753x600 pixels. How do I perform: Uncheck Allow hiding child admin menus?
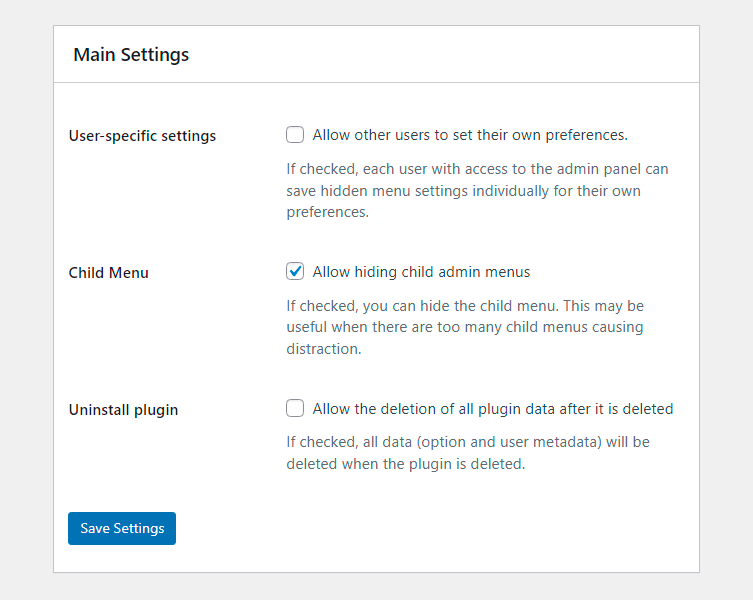(x=295, y=271)
